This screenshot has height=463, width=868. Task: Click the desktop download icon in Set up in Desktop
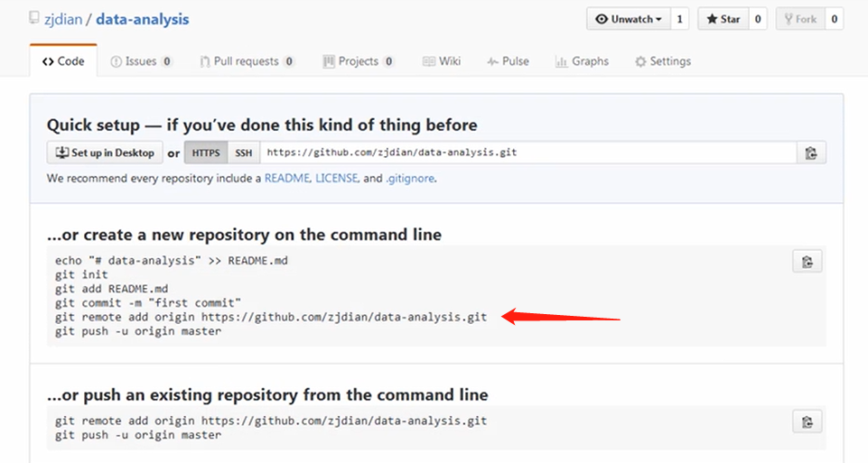coord(62,153)
